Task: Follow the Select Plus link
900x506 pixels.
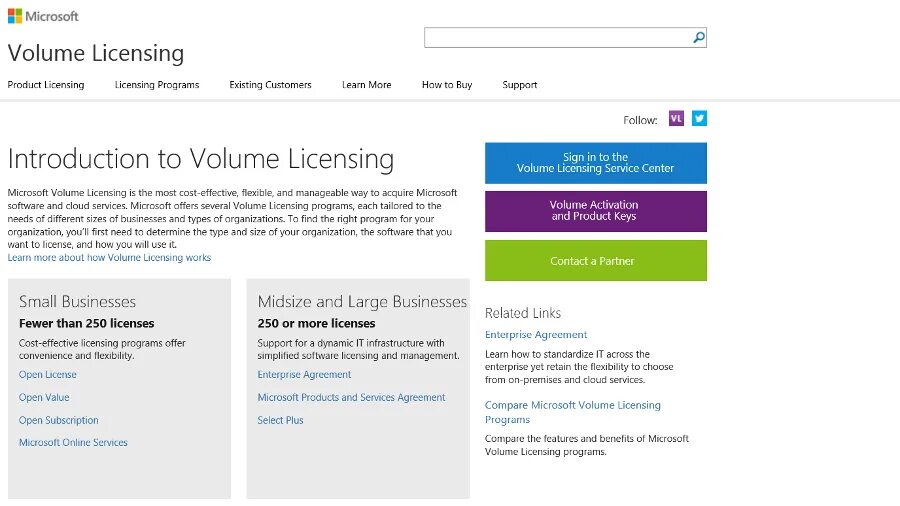Action: [280, 421]
